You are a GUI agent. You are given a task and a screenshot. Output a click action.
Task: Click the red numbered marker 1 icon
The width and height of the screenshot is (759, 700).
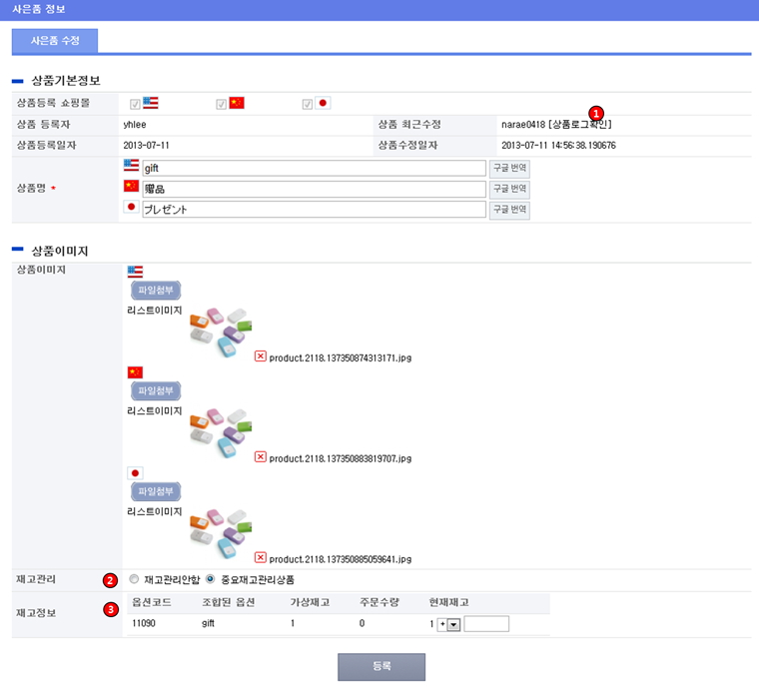click(x=597, y=113)
